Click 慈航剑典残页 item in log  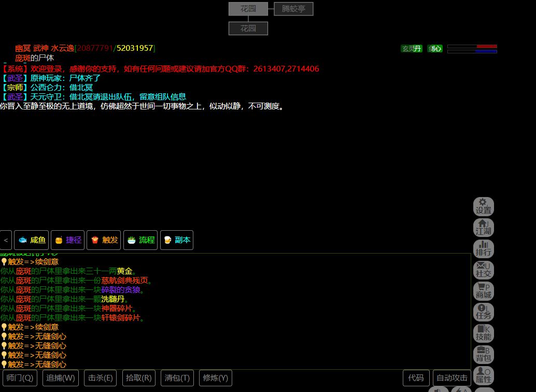click(x=125, y=281)
